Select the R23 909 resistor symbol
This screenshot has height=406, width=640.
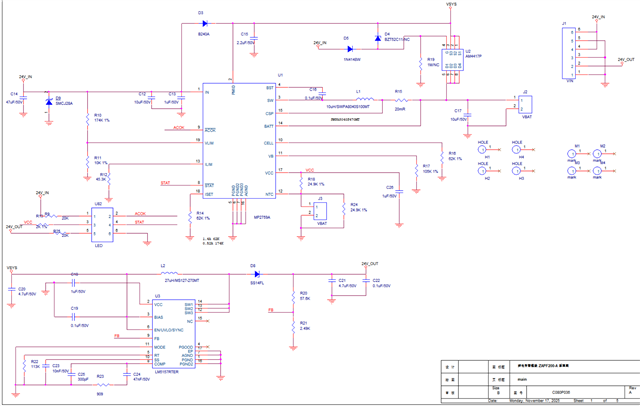pyautogui.click(x=102, y=384)
